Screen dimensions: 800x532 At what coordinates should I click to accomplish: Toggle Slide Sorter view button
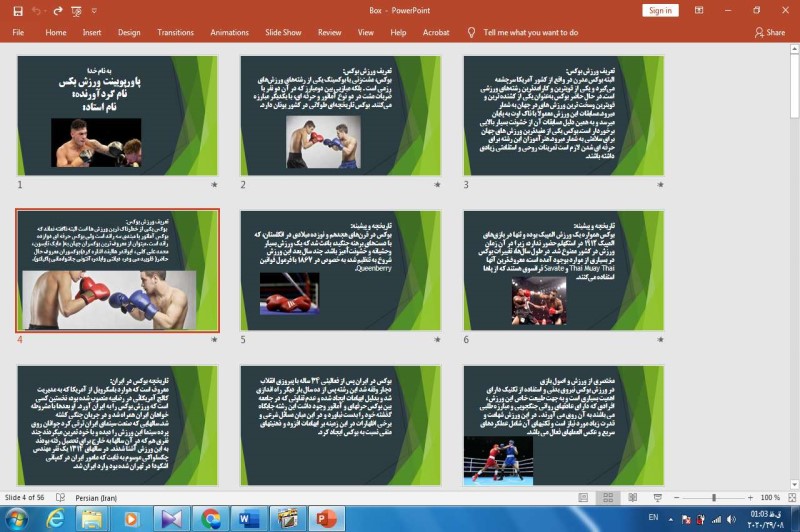coord(606,497)
